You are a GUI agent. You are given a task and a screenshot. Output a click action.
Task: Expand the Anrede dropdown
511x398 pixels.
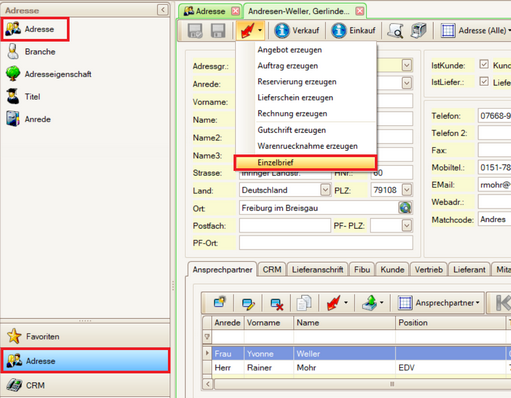(x=407, y=83)
